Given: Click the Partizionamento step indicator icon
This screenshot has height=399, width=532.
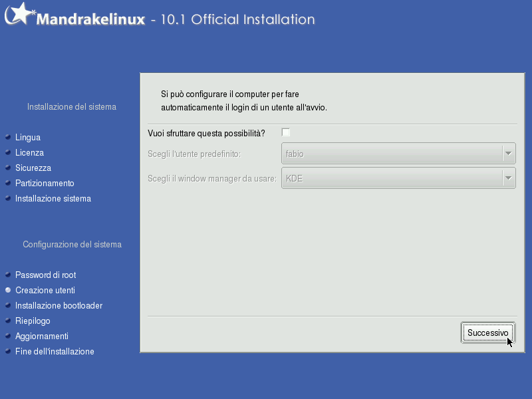Looking at the screenshot, I should click(x=7, y=184).
